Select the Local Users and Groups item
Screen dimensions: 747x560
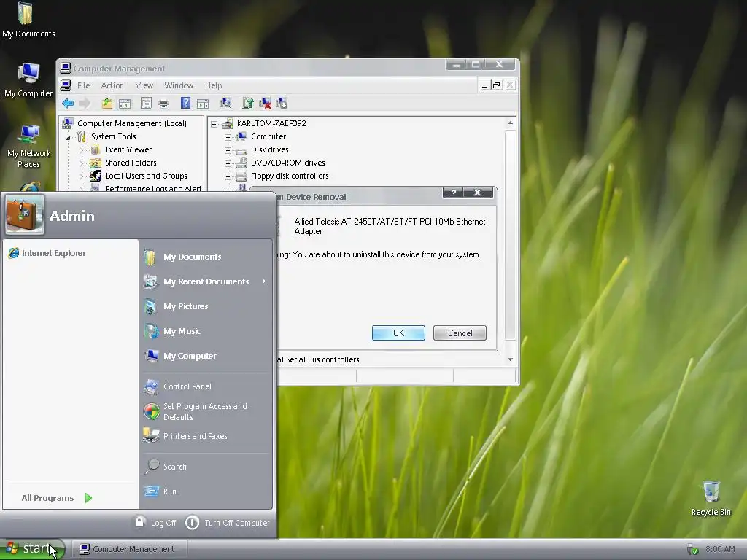tap(146, 176)
